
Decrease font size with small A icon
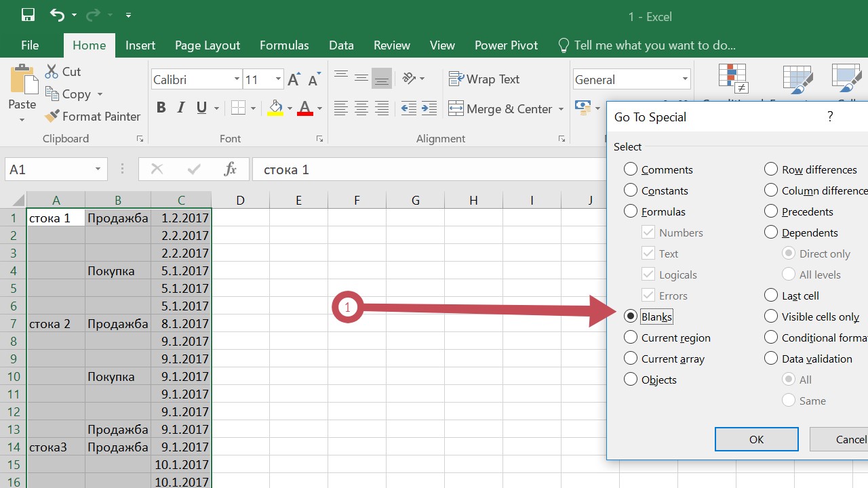[313, 79]
